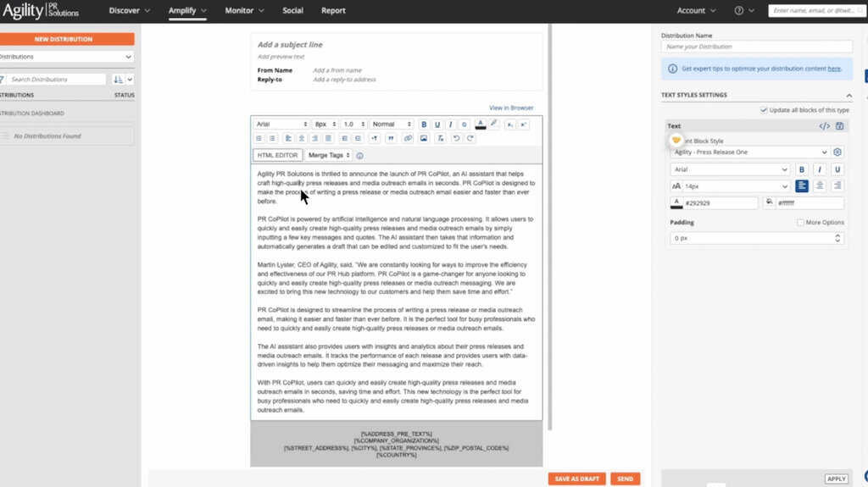868x487 pixels.
Task: Open View in Browser link
Action: click(x=511, y=108)
